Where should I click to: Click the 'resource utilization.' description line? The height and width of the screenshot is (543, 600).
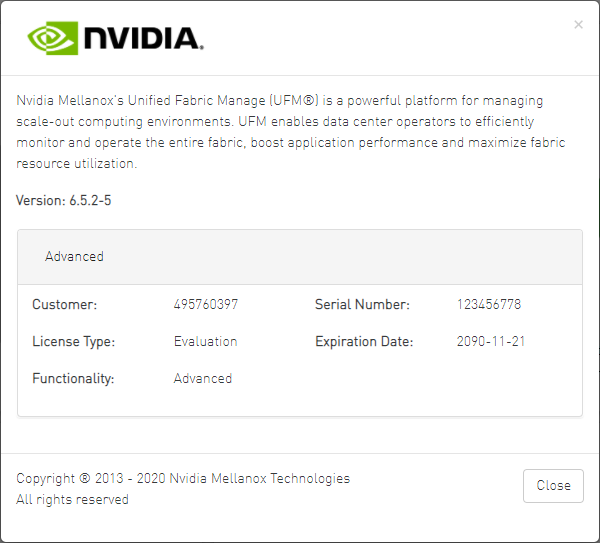click(76, 164)
